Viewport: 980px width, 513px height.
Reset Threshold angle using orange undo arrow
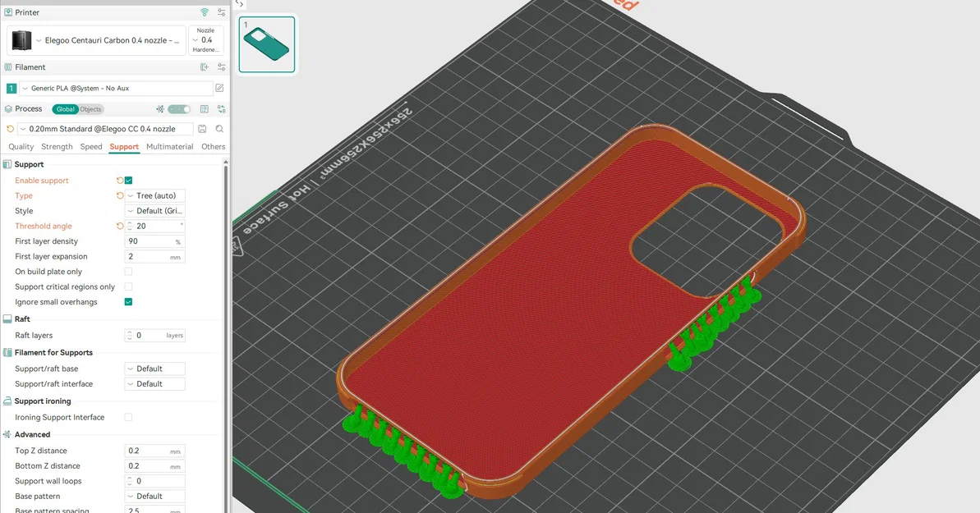(119, 227)
